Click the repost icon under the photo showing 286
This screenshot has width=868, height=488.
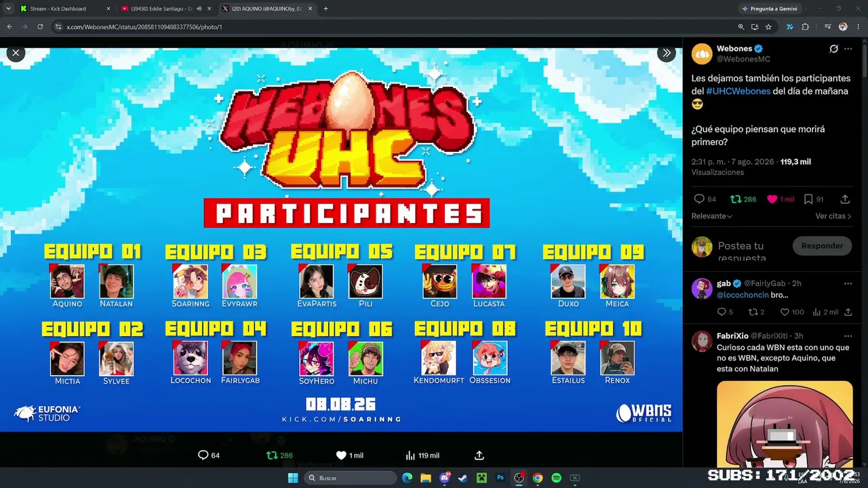click(272, 455)
